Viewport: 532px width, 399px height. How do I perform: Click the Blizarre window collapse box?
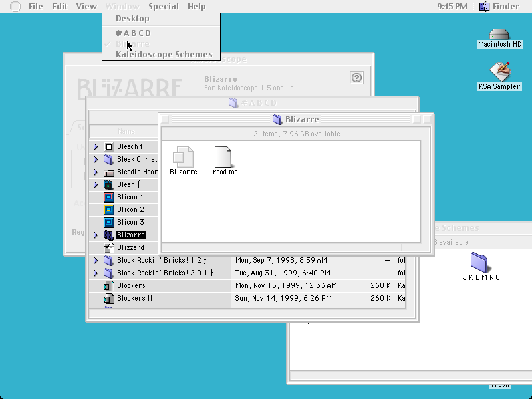pyautogui.click(x=428, y=120)
